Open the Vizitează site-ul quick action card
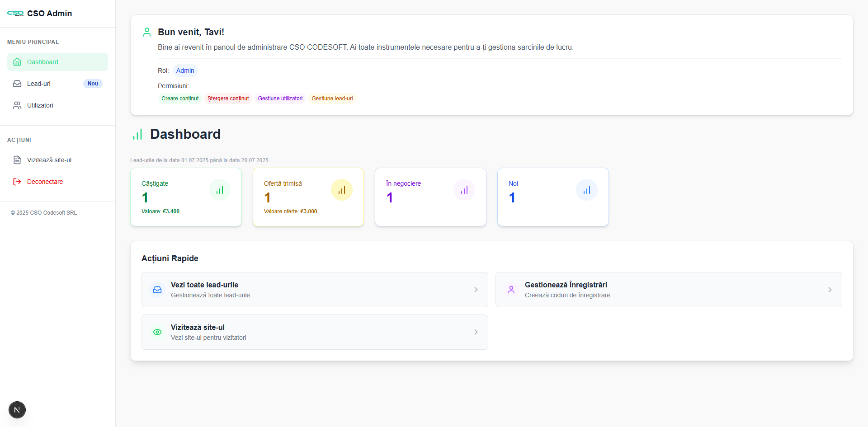Screen dimensions: 868x427 point(315,332)
